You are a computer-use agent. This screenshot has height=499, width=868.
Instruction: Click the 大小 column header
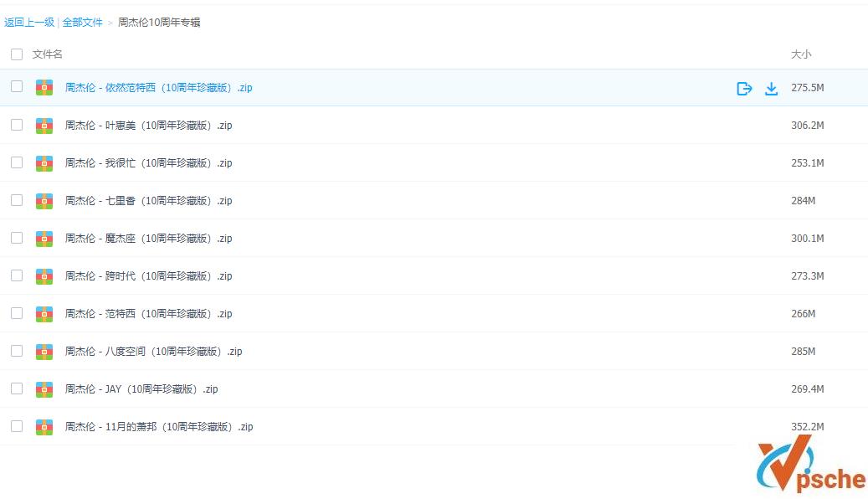tap(799, 54)
